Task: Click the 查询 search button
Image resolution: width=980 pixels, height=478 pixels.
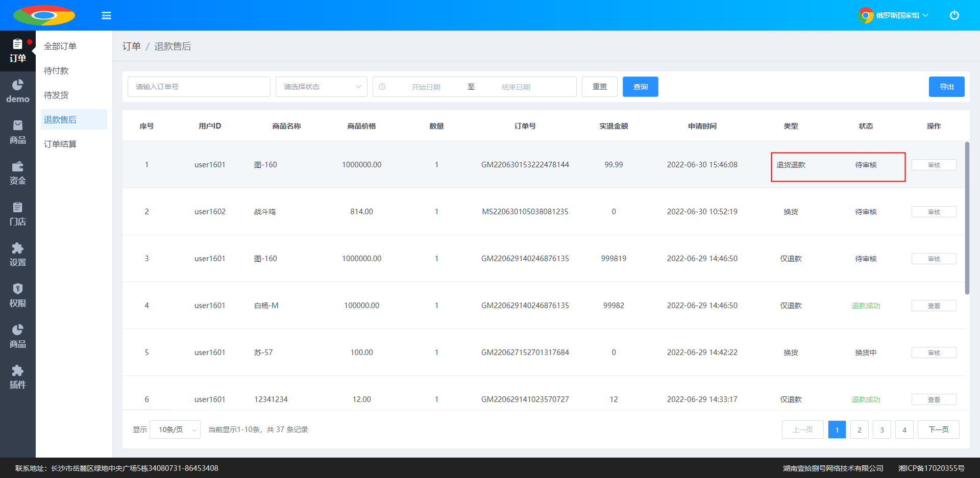Action: [641, 87]
